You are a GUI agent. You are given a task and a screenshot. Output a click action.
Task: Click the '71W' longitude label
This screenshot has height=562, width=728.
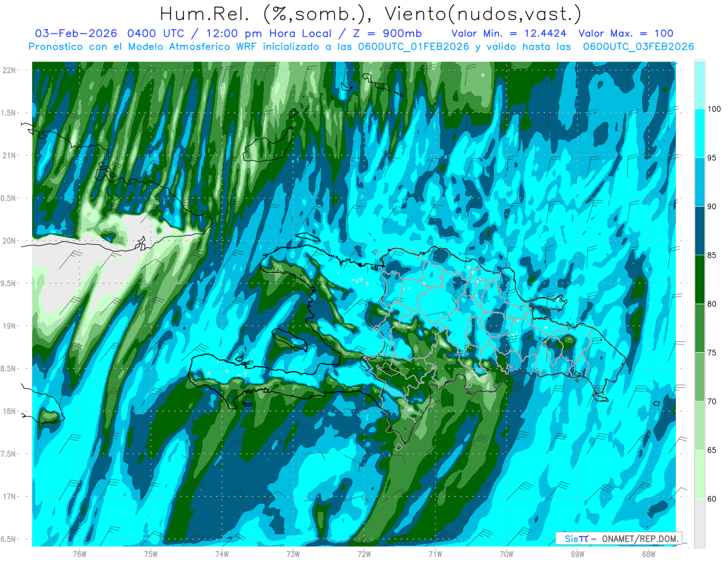tap(435, 554)
